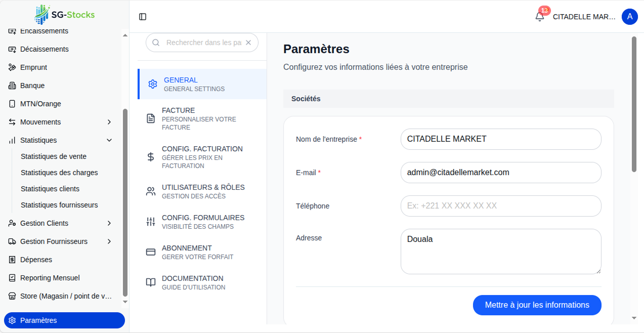Click the Gestion Fournisseurs truck icon
644x333 pixels.
click(x=12, y=241)
